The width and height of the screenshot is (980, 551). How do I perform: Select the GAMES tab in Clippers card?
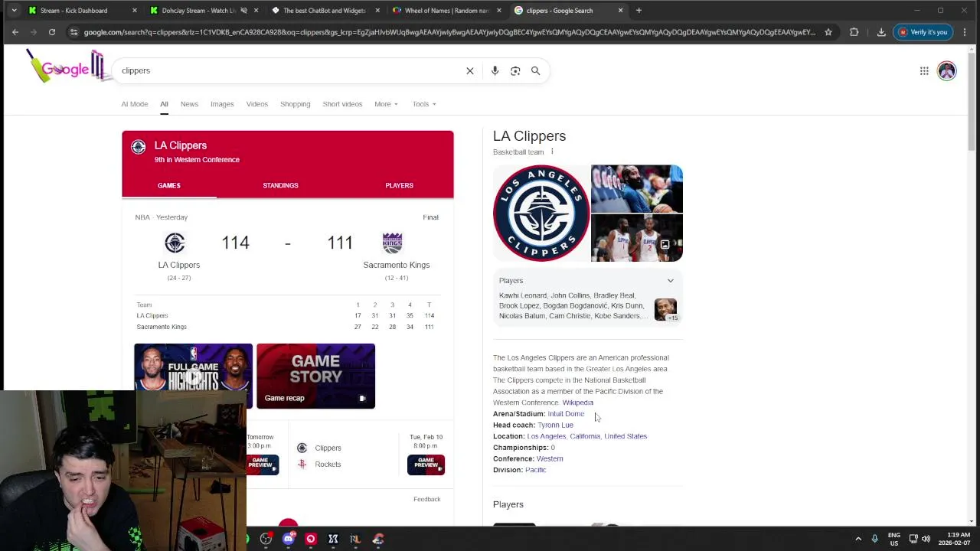[169, 185]
